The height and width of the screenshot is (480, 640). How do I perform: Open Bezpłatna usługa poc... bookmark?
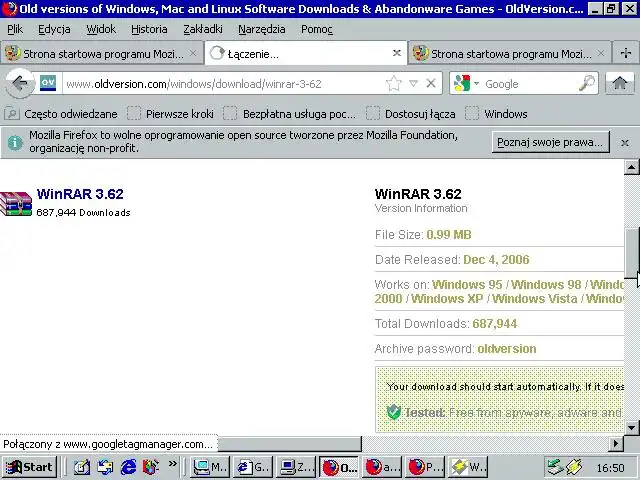(289, 114)
